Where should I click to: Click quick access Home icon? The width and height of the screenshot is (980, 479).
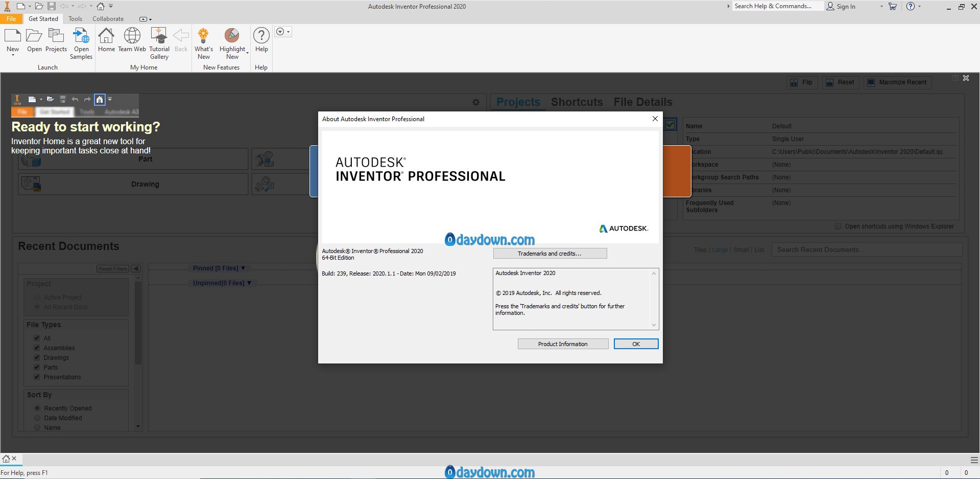[101, 6]
